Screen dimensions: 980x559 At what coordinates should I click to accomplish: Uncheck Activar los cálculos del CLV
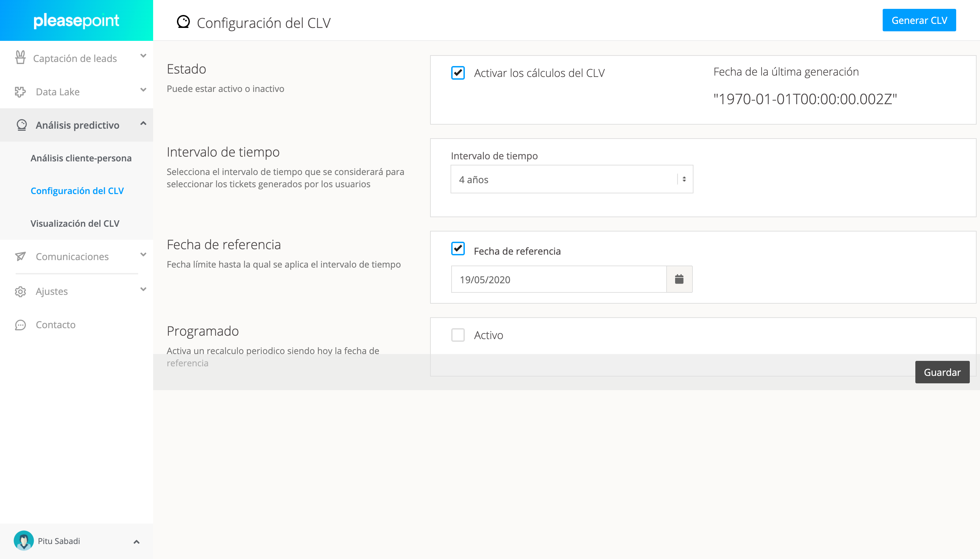pyautogui.click(x=458, y=73)
